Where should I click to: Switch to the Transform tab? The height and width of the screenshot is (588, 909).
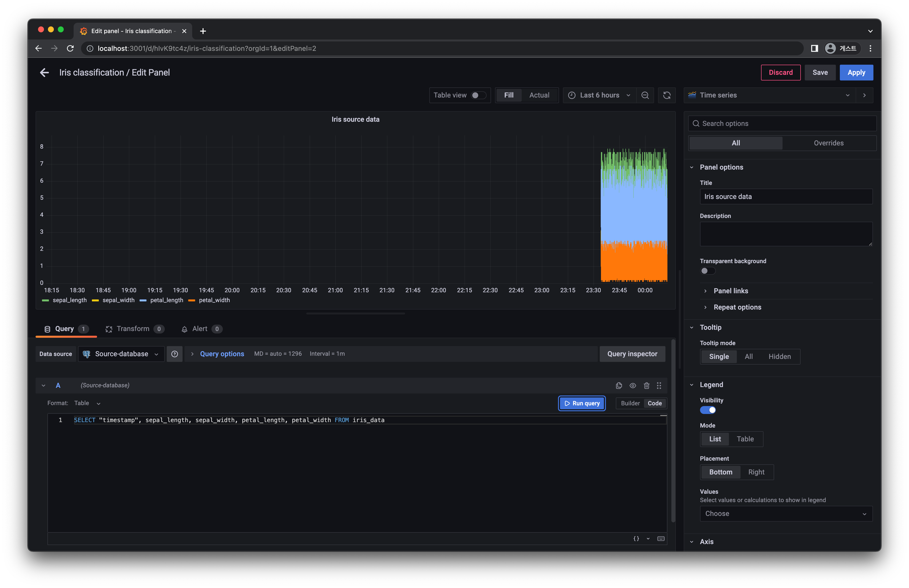point(134,329)
